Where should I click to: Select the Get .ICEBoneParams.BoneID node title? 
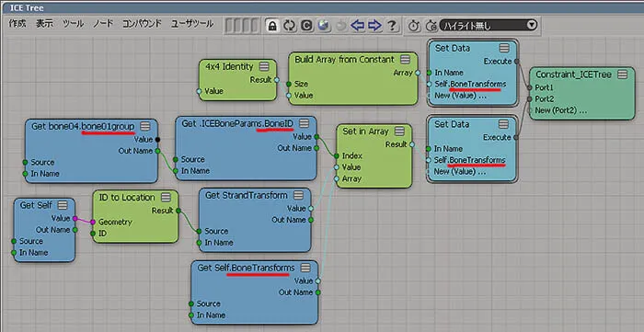coord(238,123)
